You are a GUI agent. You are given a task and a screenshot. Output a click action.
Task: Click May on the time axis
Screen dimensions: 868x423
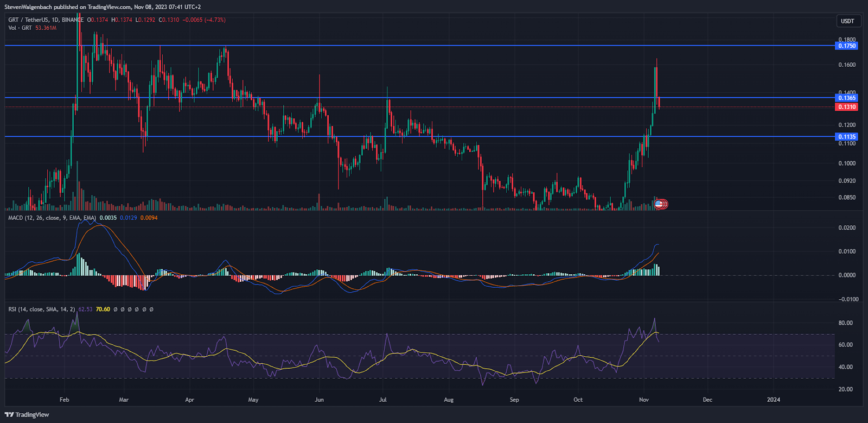tap(253, 400)
